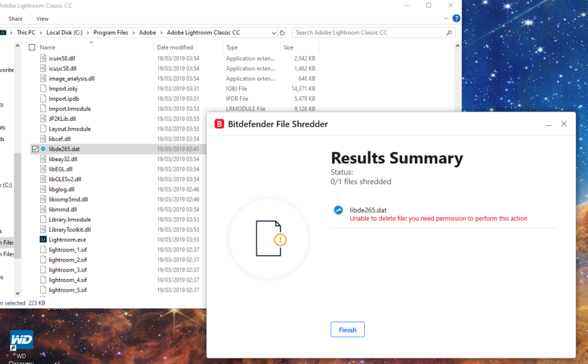Click the image_analysis.dll file icon
The image size is (588, 364).
click(43, 78)
